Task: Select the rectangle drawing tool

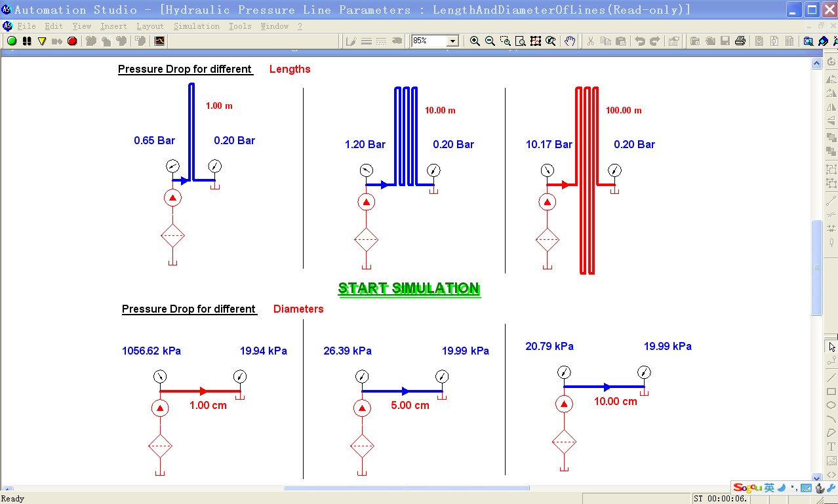Action: click(831, 391)
